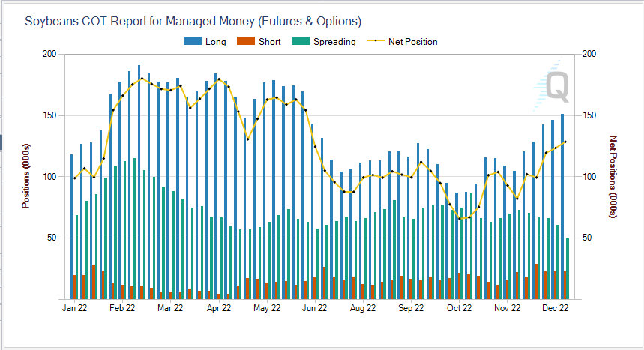Screen dimensions: 644x350
Task: Click the 'Sep 22' x-axis label
Action: 411,308
